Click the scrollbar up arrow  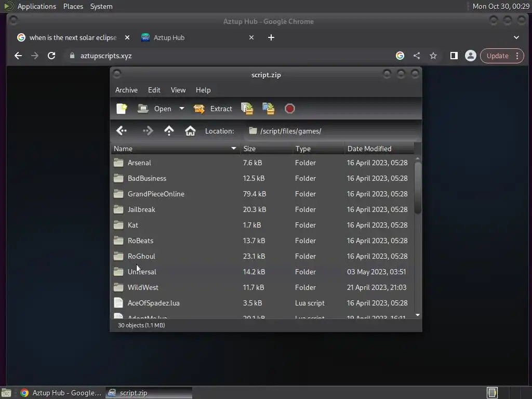click(418, 158)
